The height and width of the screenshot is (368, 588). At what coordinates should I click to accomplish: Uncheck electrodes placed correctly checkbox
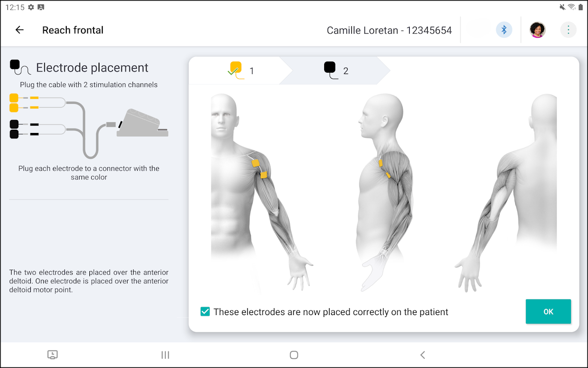click(205, 312)
